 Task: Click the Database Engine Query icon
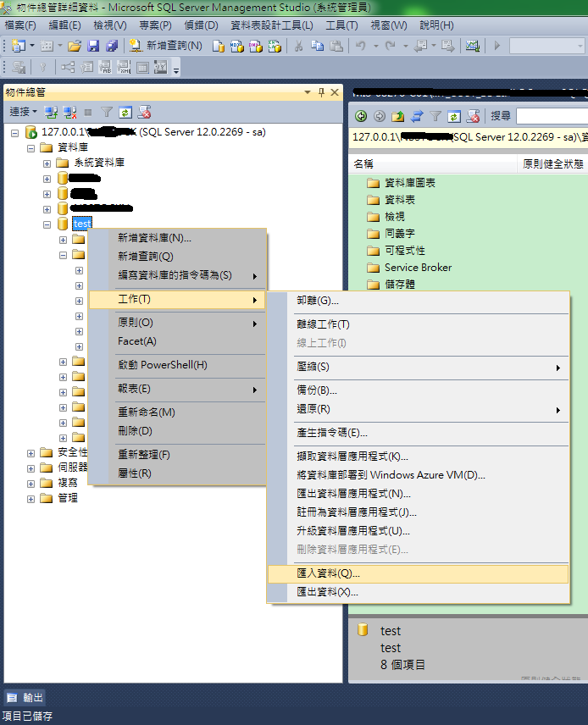pyautogui.click(x=219, y=46)
